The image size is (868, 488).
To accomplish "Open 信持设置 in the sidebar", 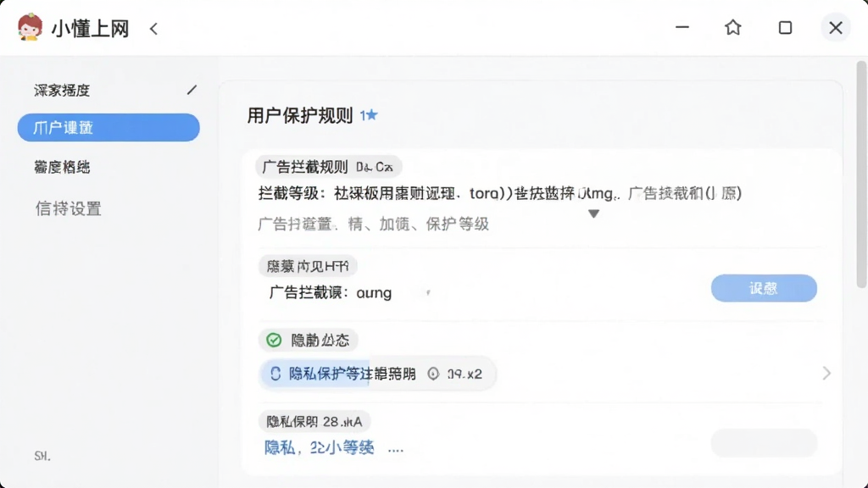I will point(69,208).
